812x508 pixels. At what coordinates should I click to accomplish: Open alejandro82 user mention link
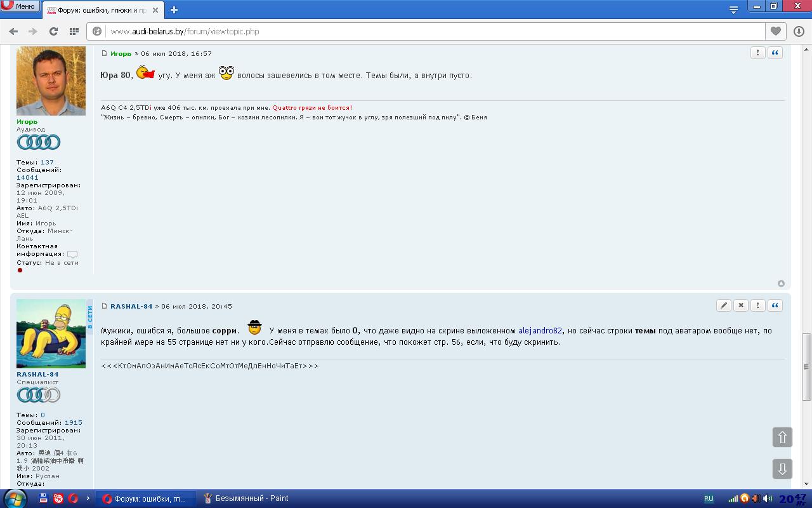click(540, 331)
